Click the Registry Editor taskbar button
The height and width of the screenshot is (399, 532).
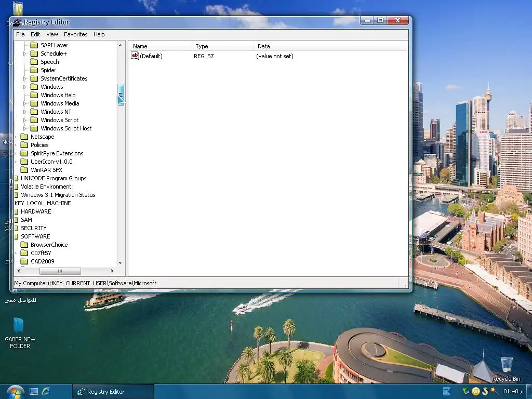(x=113, y=392)
